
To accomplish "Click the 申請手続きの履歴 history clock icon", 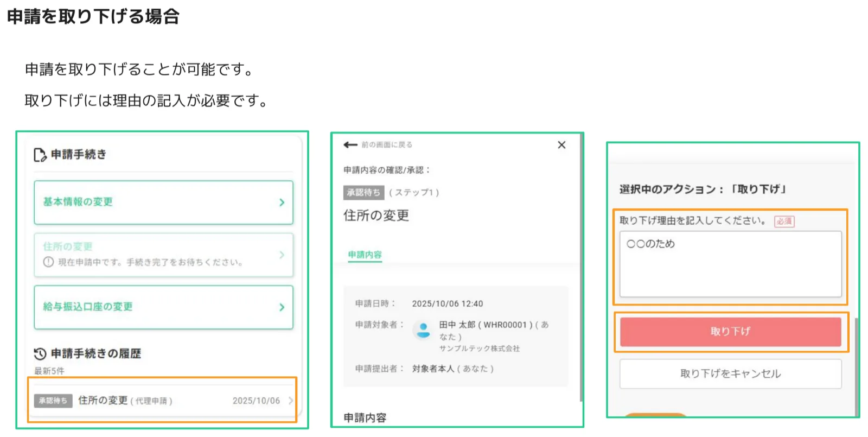I will (40, 354).
